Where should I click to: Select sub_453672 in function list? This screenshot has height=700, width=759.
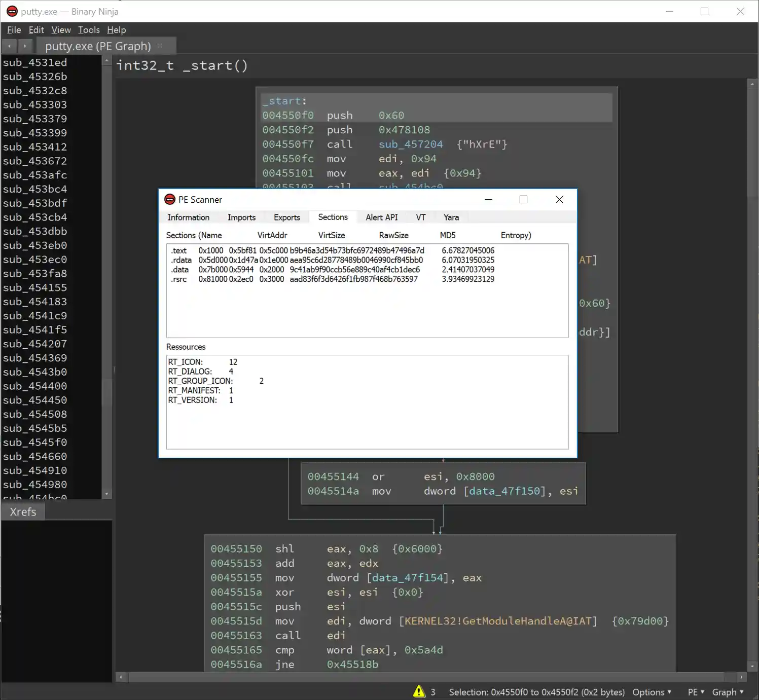tap(35, 161)
